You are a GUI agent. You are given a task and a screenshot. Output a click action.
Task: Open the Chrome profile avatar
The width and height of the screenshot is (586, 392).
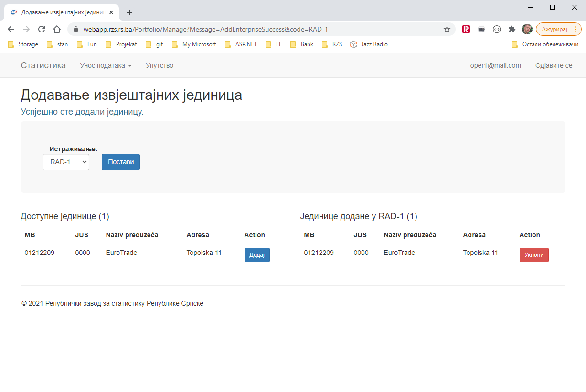(x=527, y=29)
